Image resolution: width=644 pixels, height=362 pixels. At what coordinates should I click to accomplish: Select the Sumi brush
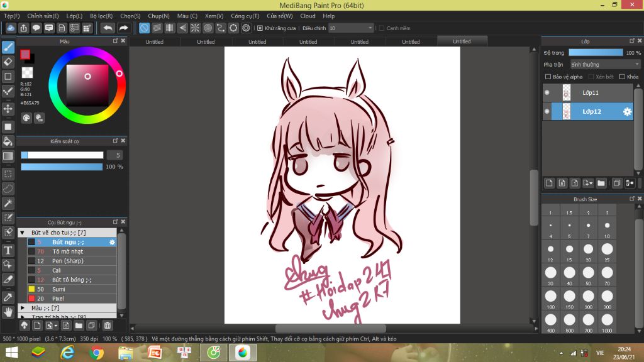(x=72, y=289)
